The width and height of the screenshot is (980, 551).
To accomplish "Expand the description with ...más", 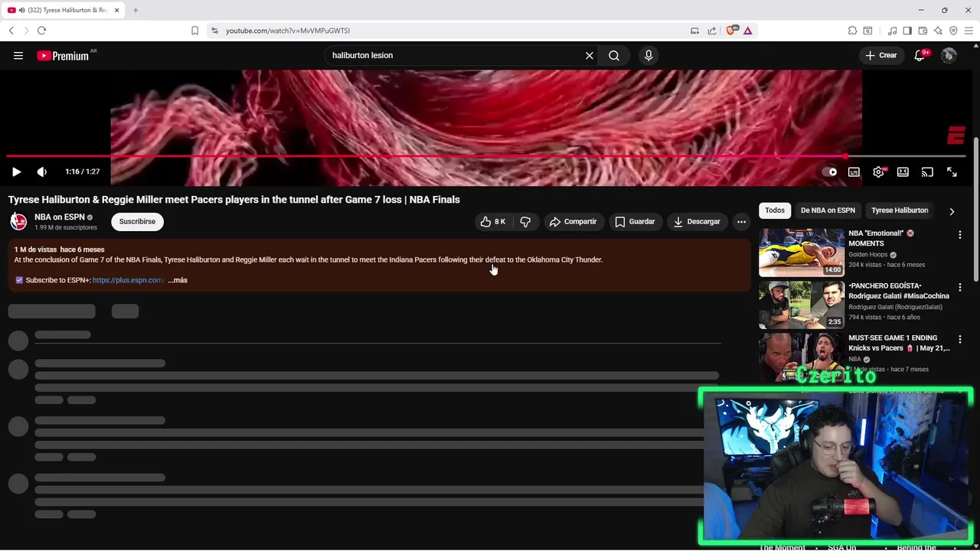I will coord(178,280).
